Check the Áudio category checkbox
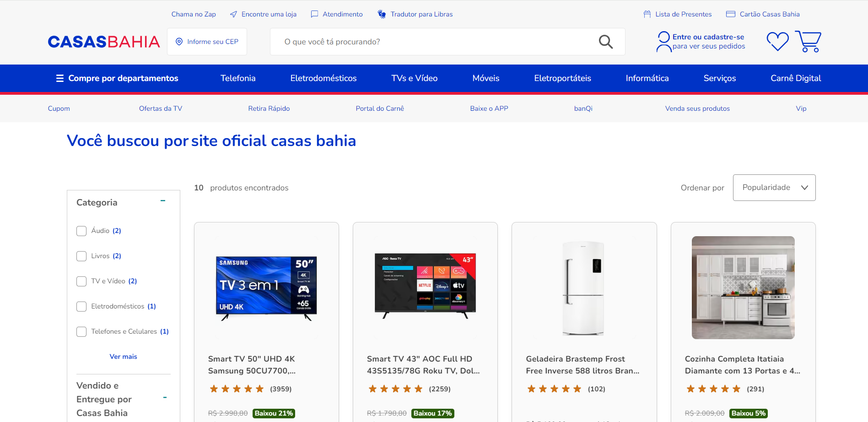The image size is (868, 422). [x=81, y=231]
